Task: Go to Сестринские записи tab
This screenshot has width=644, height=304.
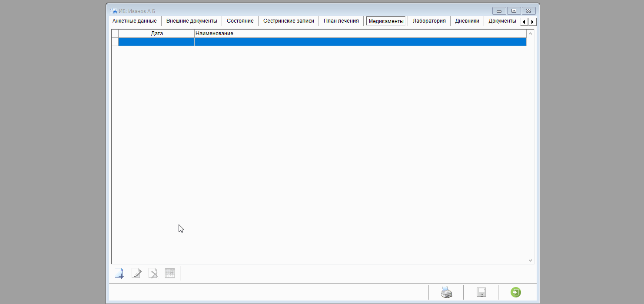Action: 289,21
